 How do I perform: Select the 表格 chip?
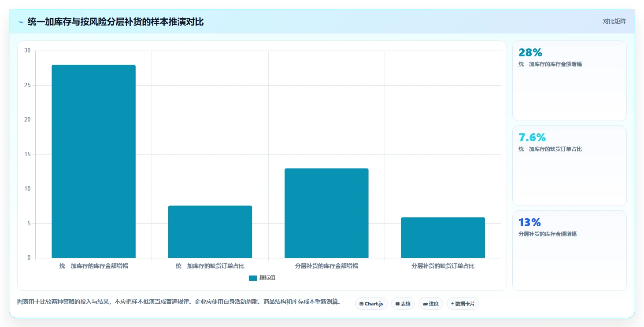[x=403, y=304]
